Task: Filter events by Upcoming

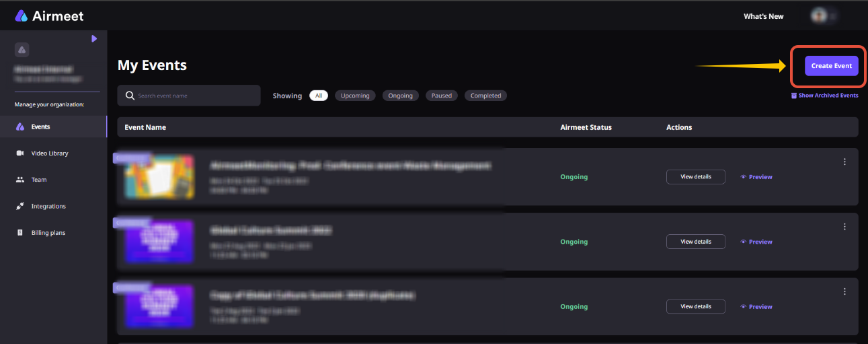Action: pos(355,96)
